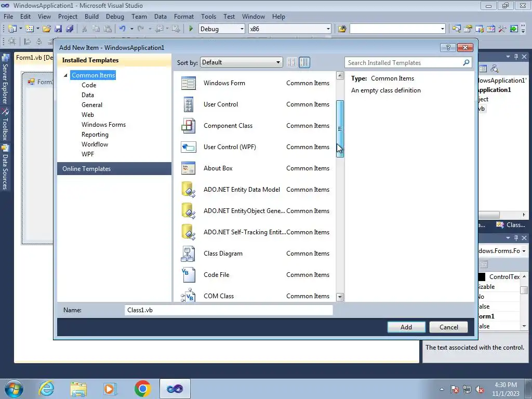This screenshot has height=399, width=532.
Task: Open the Project menu
Action: pos(68,17)
